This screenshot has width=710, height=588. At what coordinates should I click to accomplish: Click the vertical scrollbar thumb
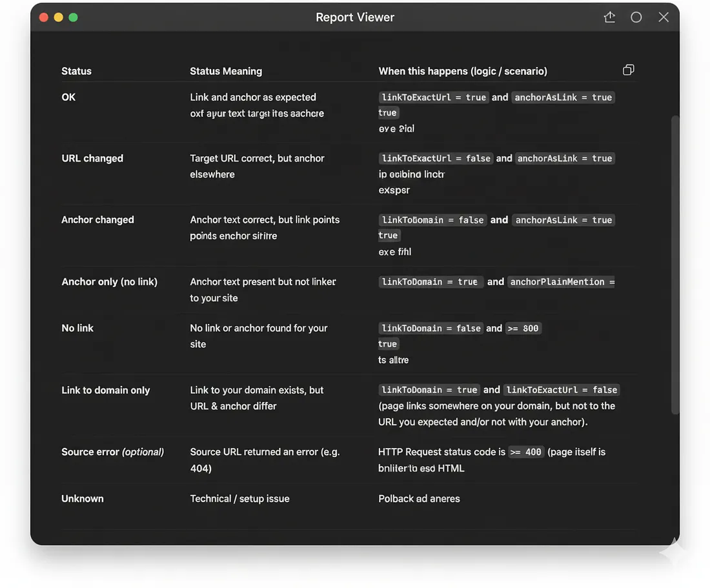click(x=675, y=265)
